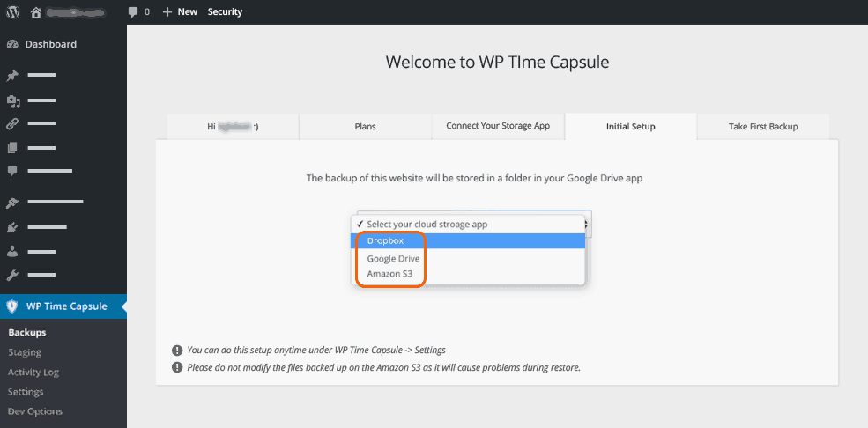
Task: Click 'You can do this setup anytime' note
Action: point(316,350)
